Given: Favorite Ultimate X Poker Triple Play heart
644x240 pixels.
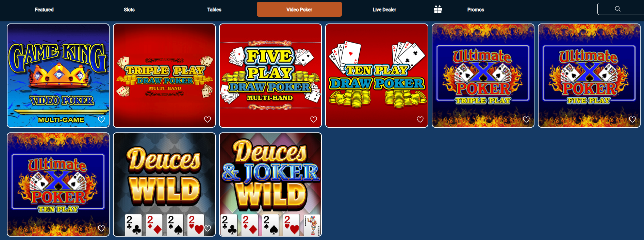Looking at the screenshot, I should click(x=526, y=119).
